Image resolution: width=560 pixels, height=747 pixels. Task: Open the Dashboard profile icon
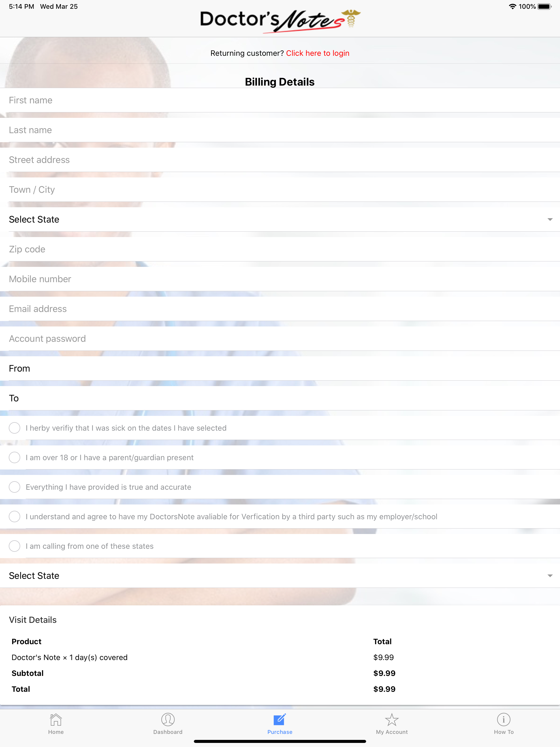tap(168, 719)
